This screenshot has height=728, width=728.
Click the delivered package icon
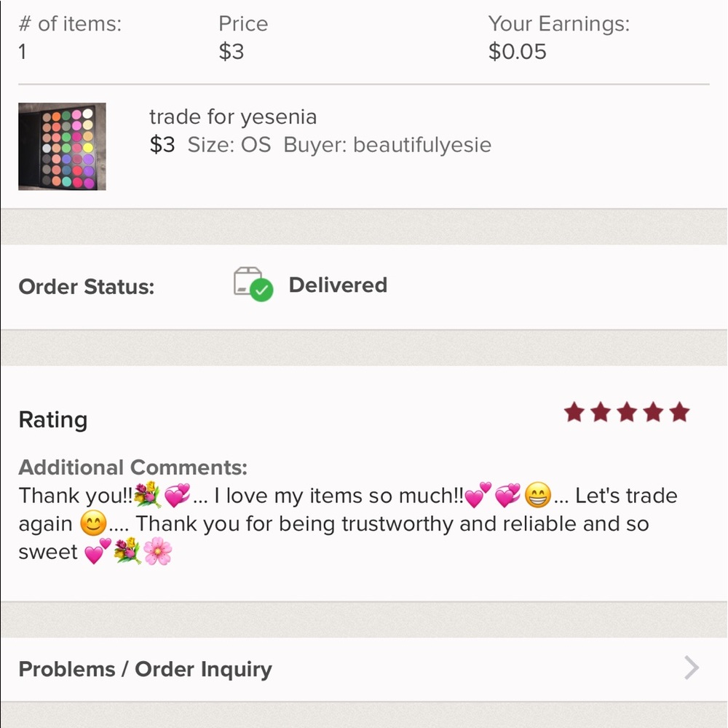pos(253,285)
